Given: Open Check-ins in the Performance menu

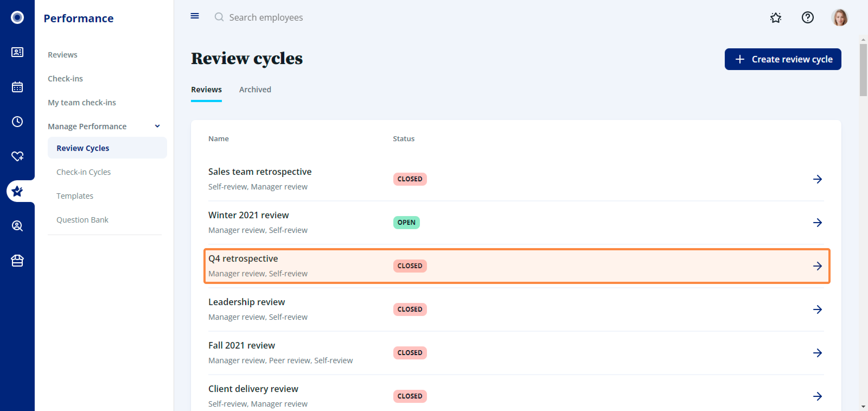Looking at the screenshot, I should coord(65,78).
